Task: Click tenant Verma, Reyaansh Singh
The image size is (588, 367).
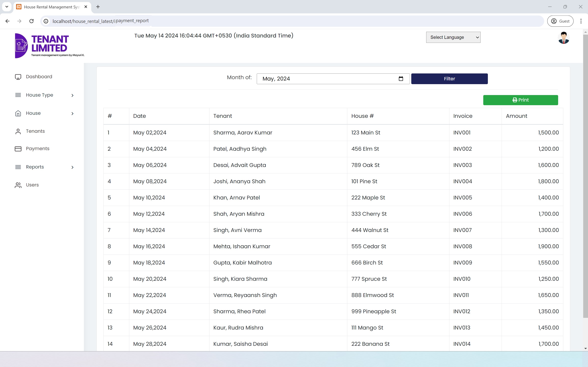Action: [x=245, y=295]
